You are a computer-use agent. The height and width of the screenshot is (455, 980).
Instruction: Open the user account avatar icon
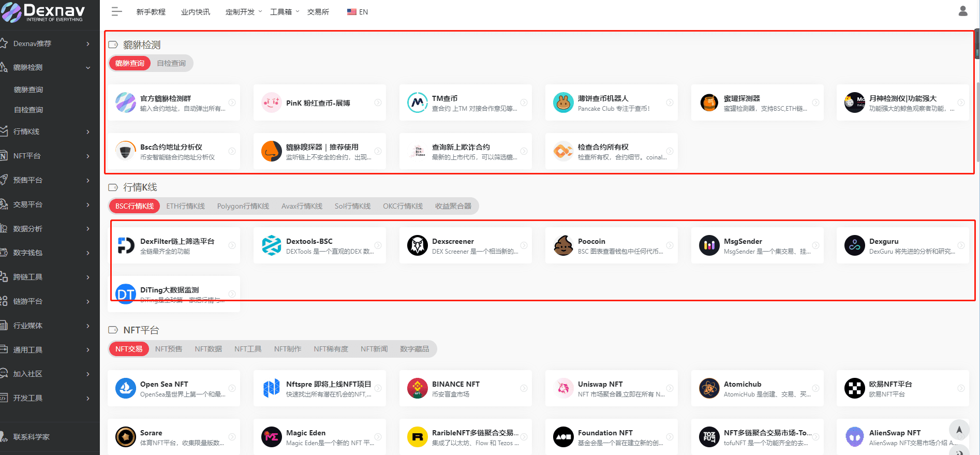point(963,11)
